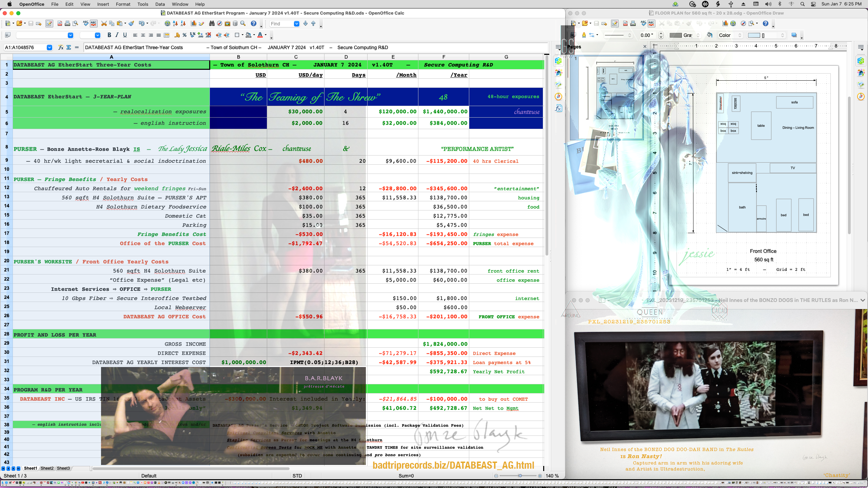Click the Hyperlink icon in Calc toolbar
Image resolution: width=868 pixels, height=488 pixels.
(167, 23)
